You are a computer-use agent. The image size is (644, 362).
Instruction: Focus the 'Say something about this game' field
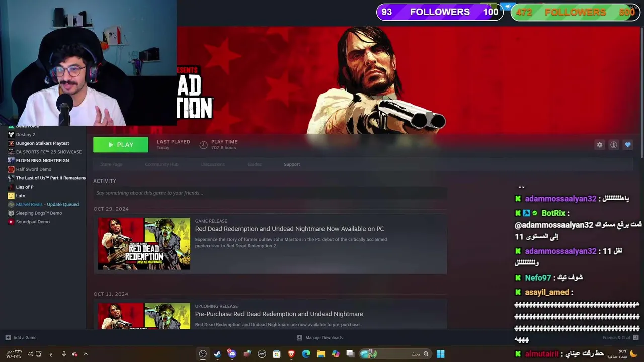point(270,193)
